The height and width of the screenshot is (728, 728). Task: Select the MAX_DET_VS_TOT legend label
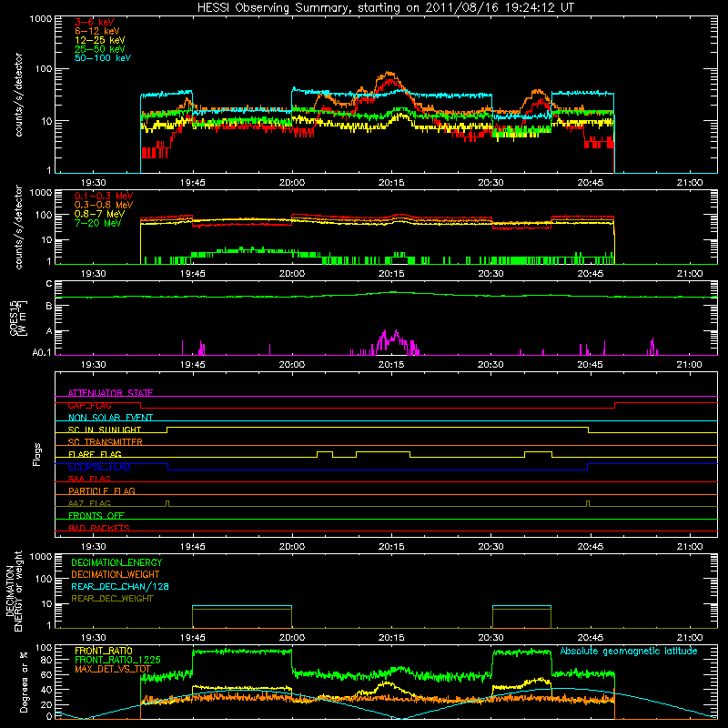pos(113,669)
